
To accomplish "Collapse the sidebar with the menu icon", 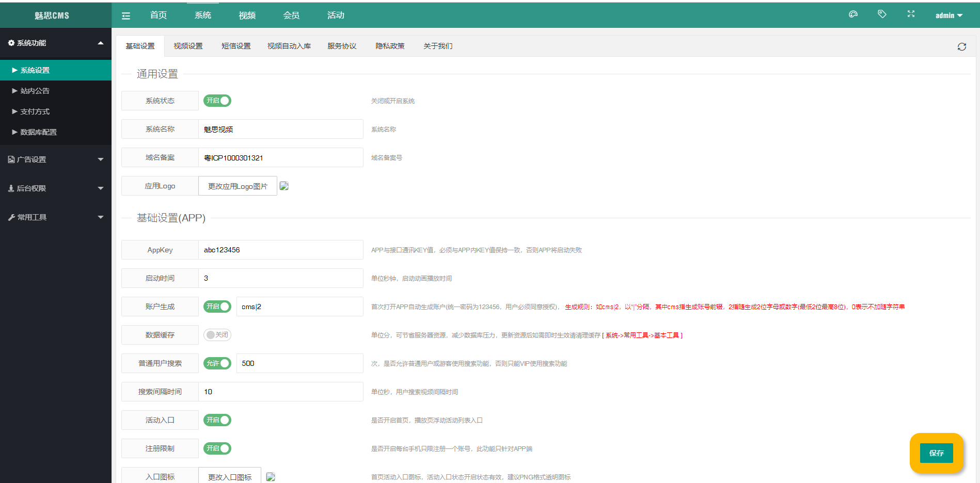I will click(x=125, y=15).
